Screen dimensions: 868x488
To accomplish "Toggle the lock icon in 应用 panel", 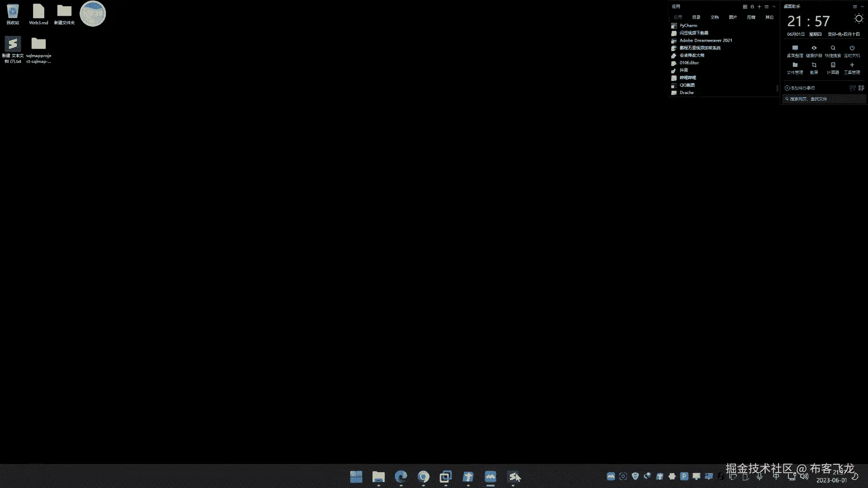I will point(752,7).
